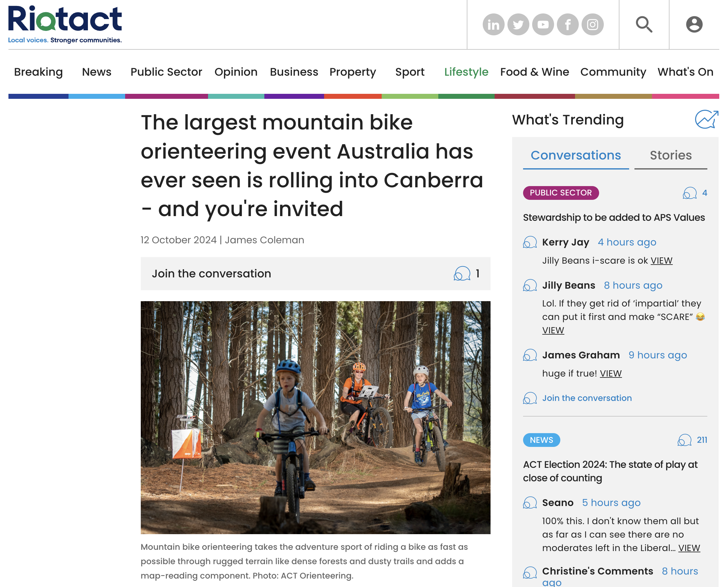The height and width of the screenshot is (587, 728).
Task: Open the user account profile icon
Action: (x=694, y=24)
